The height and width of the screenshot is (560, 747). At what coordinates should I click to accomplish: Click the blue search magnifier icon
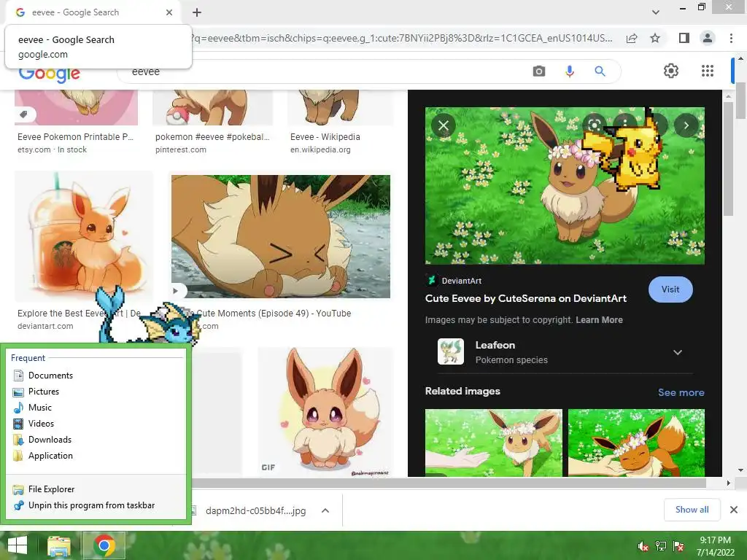click(x=600, y=71)
